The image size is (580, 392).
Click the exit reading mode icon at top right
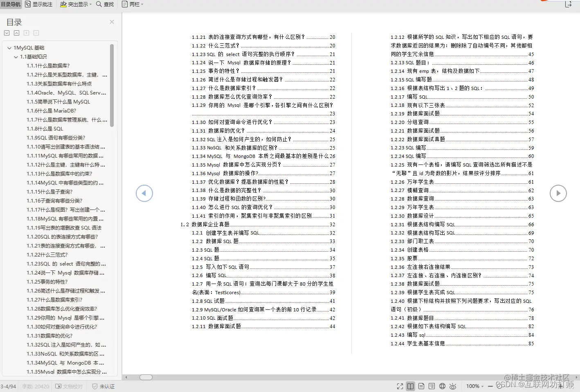click(568, 4)
